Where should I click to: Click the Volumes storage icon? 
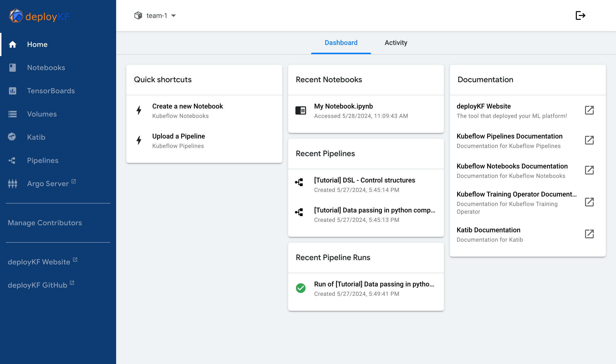13,114
